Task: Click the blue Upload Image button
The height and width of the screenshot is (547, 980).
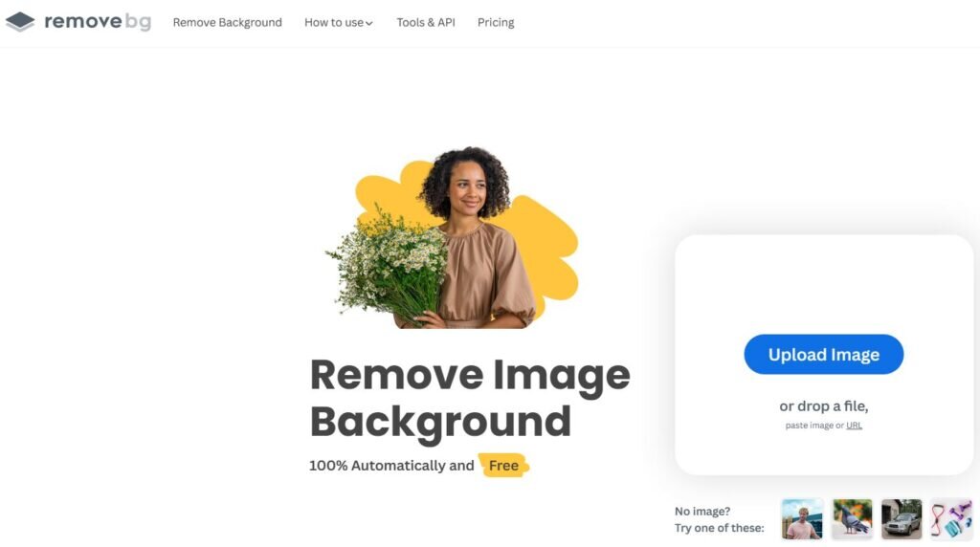Action: click(823, 354)
